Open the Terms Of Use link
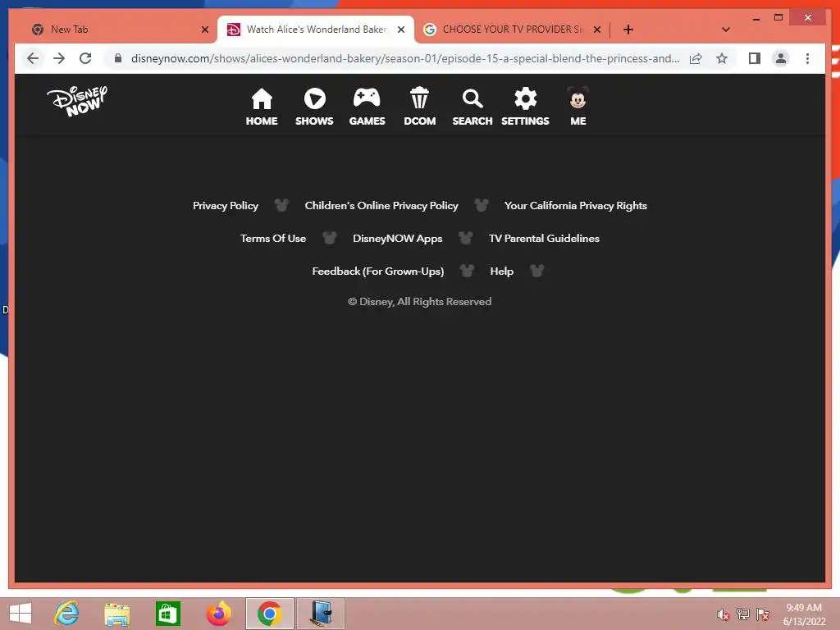The height and width of the screenshot is (630, 840). click(273, 239)
